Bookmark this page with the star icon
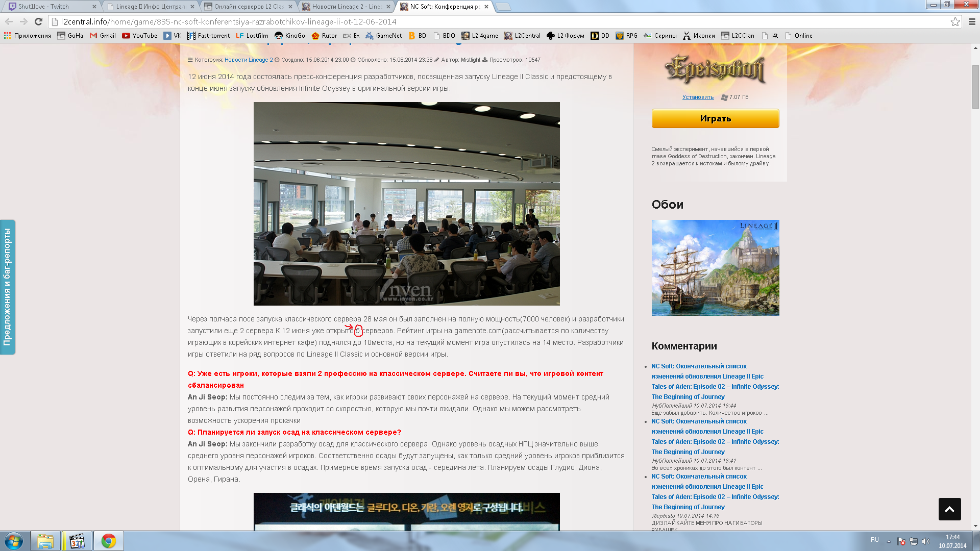This screenshot has width=980, height=551. coord(955,21)
